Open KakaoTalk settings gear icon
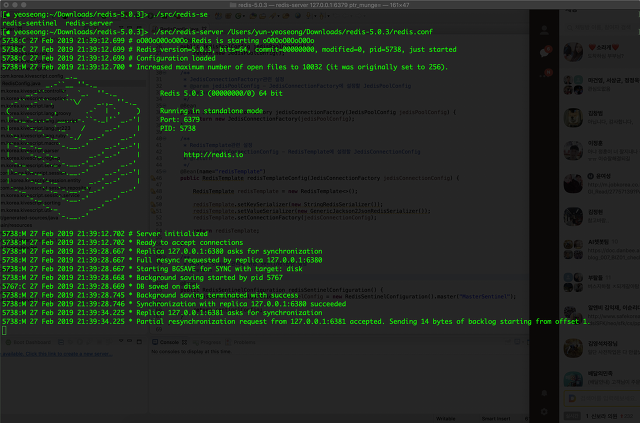The height and width of the screenshot is (423, 640). pyautogui.click(x=544, y=412)
